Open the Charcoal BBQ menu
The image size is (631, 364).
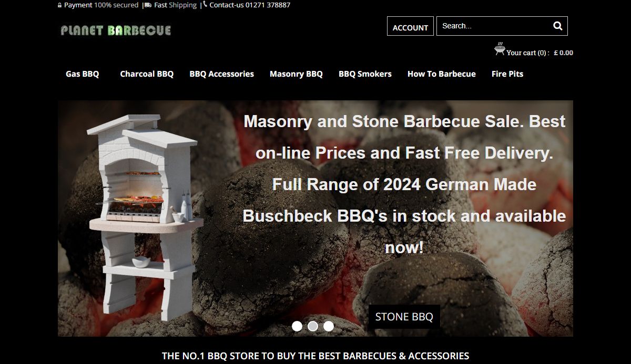(x=147, y=74)
